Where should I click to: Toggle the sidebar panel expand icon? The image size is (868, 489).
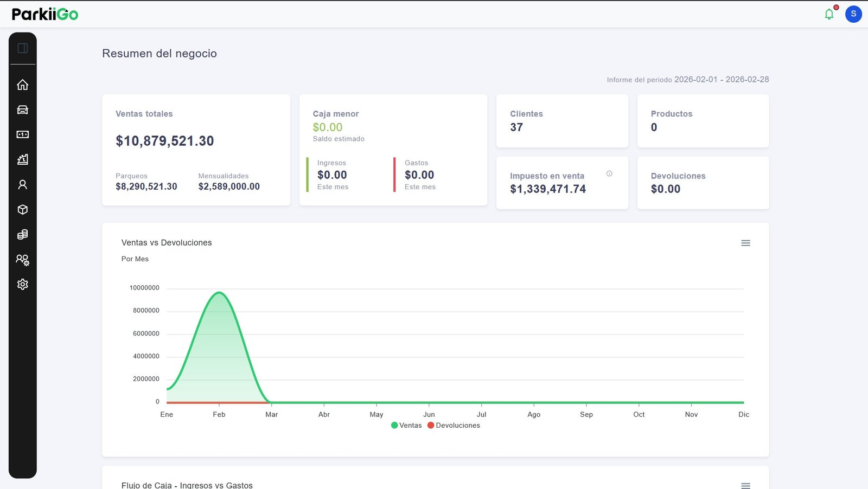click(x=22, y=48)
